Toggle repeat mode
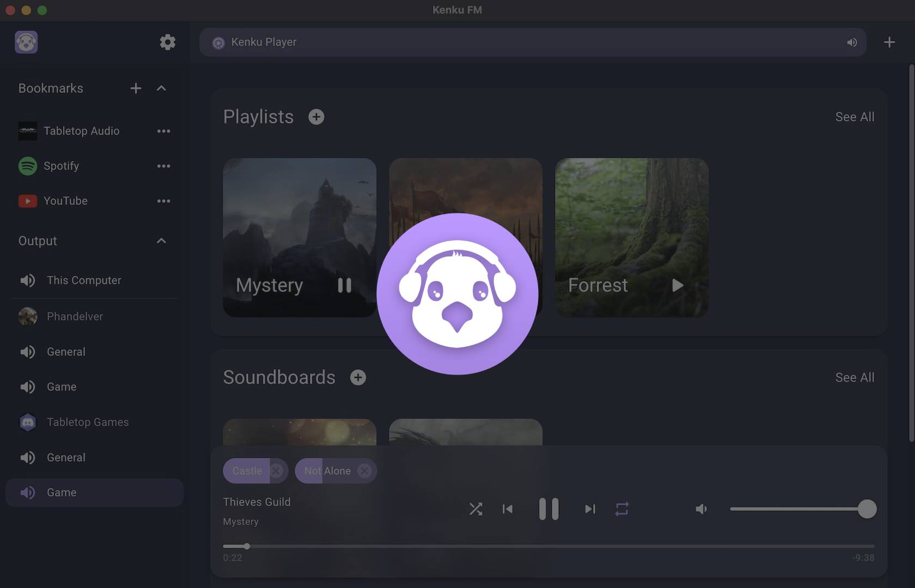The image size is (915, 588). (622, 509)
